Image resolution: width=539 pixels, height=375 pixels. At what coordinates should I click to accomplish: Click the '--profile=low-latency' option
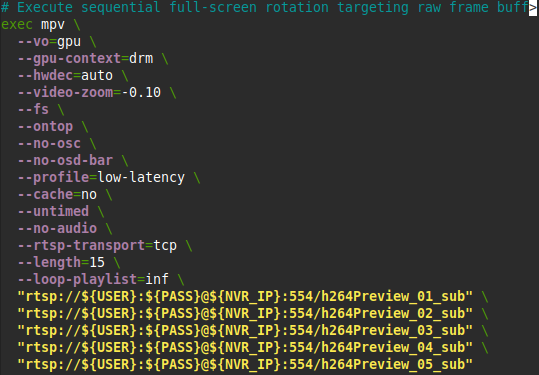pos(101,178)
